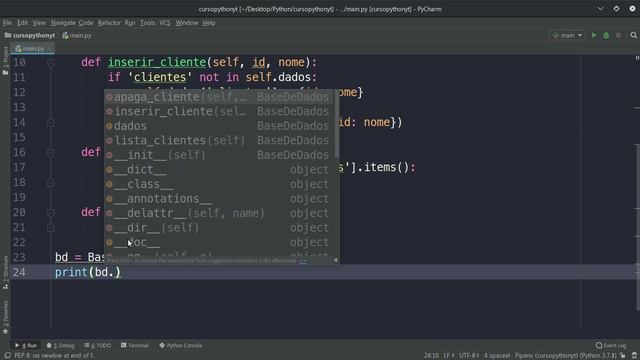
Task: Choose __class__ completion suggestion
Action: point(220,184)
